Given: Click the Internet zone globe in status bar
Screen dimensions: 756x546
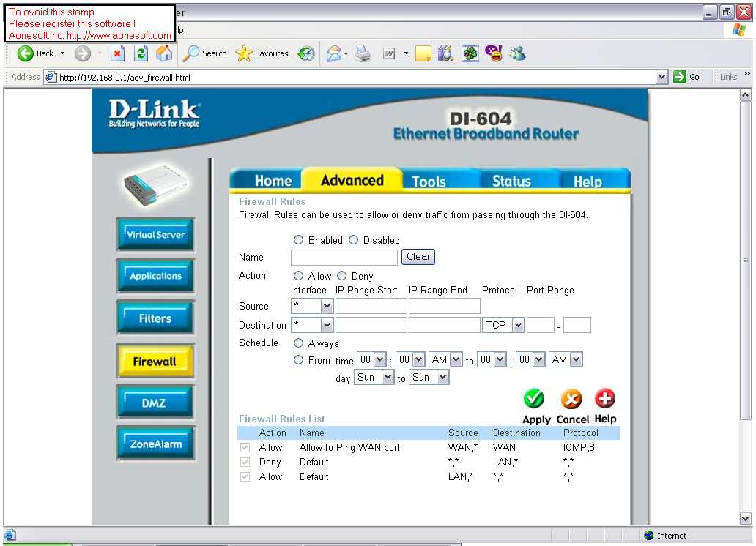Looking at the screenshot, I should 649,536.
